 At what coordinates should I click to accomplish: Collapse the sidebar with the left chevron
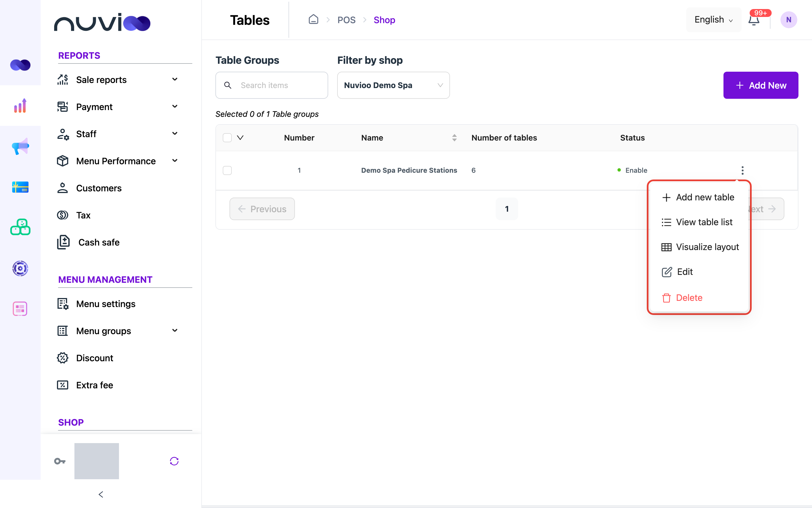tap(101, 494)
